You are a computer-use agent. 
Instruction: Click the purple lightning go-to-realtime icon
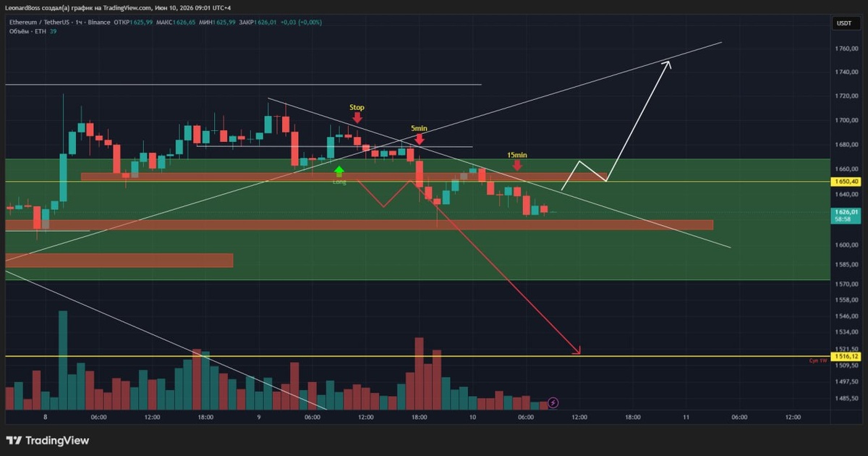tap(553, 402)
